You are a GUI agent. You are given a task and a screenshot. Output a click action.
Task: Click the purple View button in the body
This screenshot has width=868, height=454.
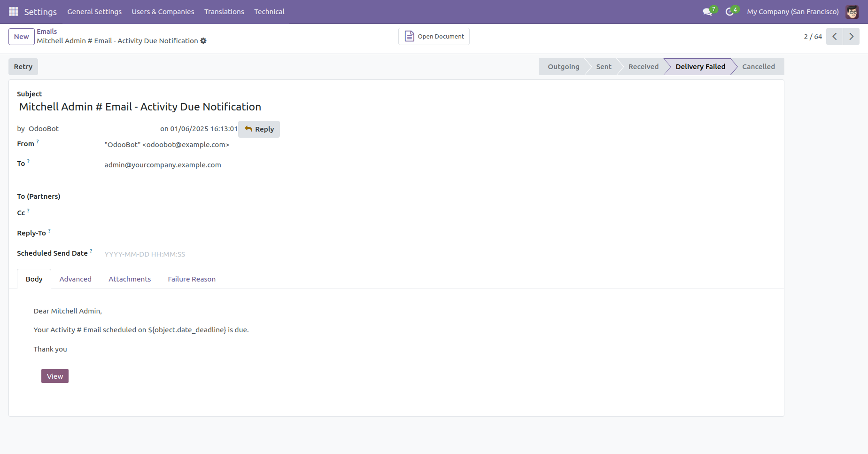[55, 376]
